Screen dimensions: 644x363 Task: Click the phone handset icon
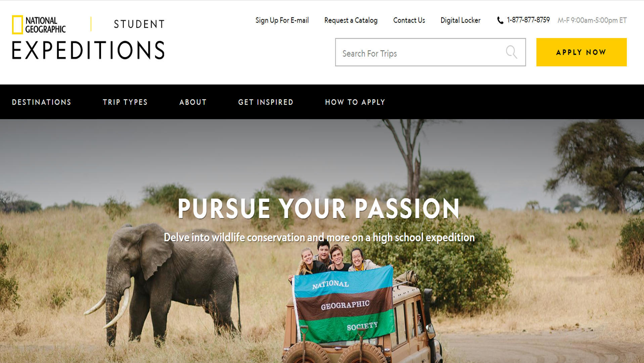(500, 20)
